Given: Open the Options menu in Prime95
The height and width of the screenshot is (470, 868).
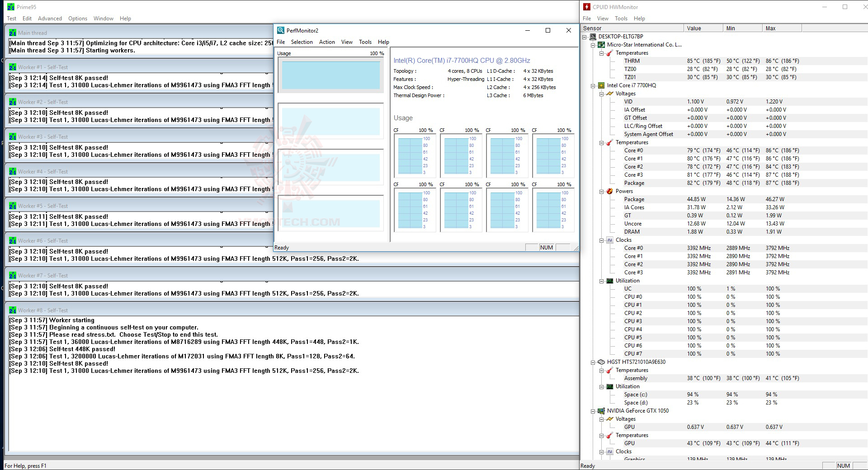Looking at the screenshot, I should 78,19.
